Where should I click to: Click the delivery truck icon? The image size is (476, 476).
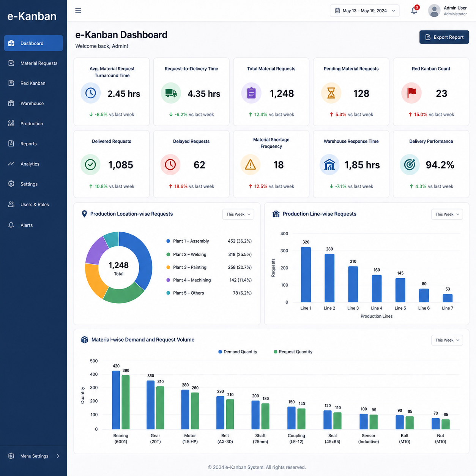tap(171, 93)
